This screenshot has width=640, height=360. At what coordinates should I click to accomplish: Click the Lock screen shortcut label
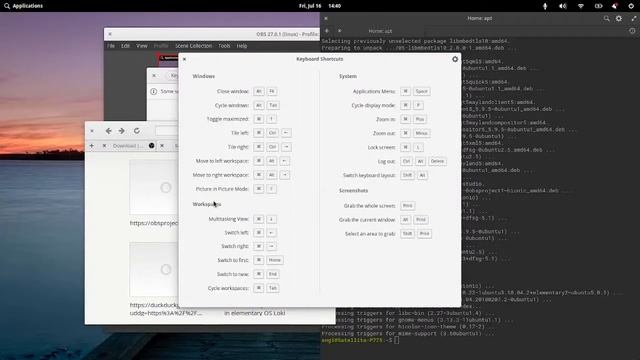tap(382, 147)
